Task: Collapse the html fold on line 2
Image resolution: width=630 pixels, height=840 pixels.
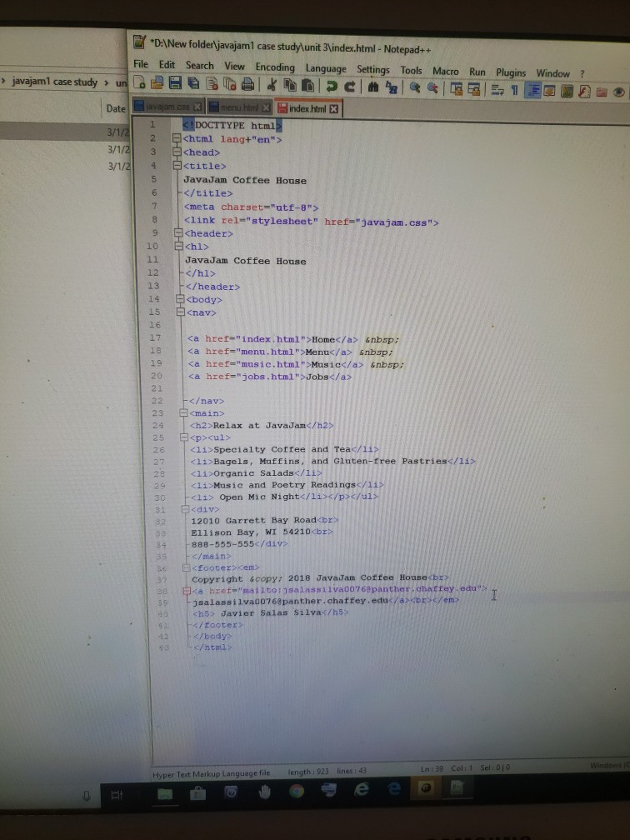Action: 177,138
